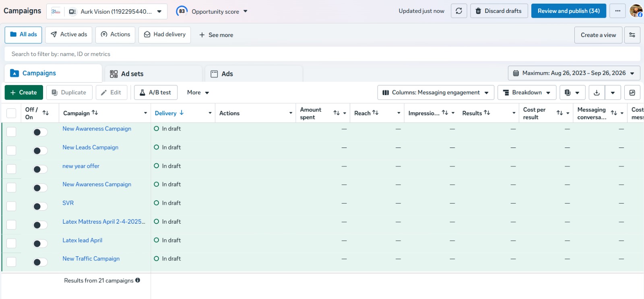
Task: Open the view settings sliders icon
Action: (x=632, y=35)
